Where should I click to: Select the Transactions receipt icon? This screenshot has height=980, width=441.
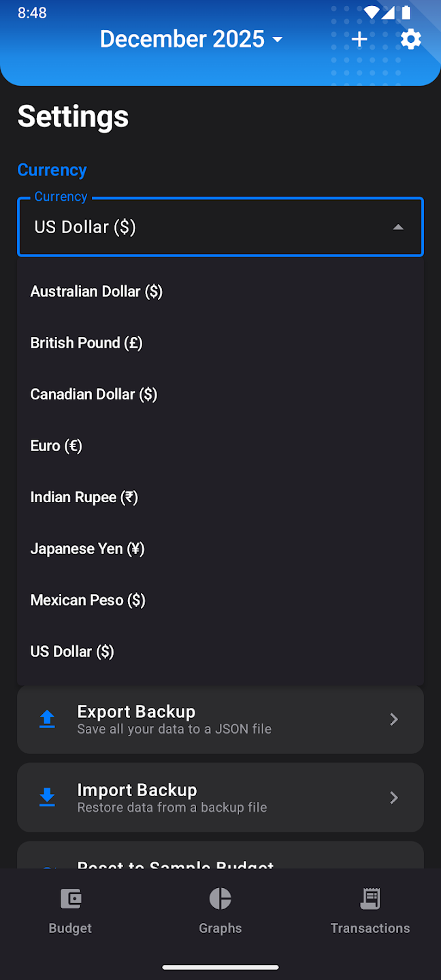[370, 898]
